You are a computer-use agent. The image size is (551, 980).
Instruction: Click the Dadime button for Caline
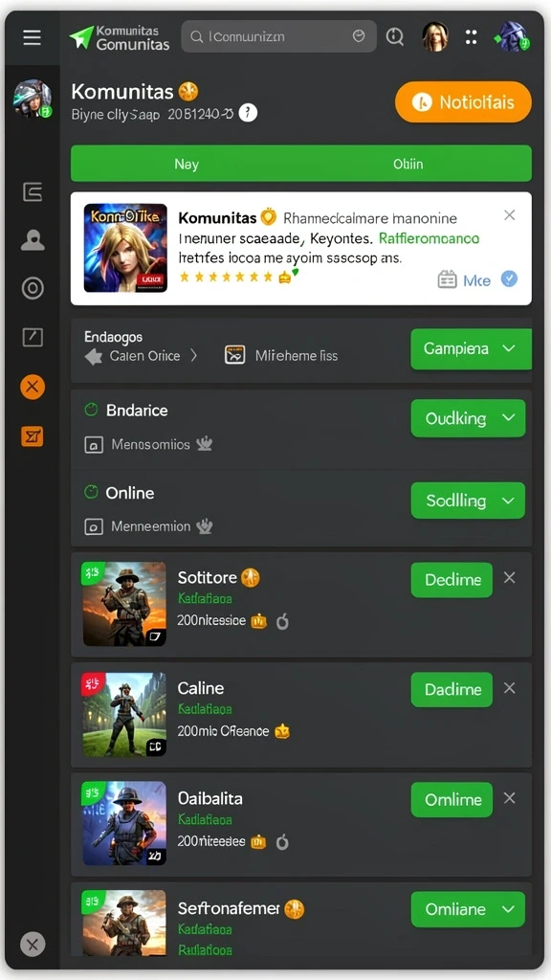(452, 689)
